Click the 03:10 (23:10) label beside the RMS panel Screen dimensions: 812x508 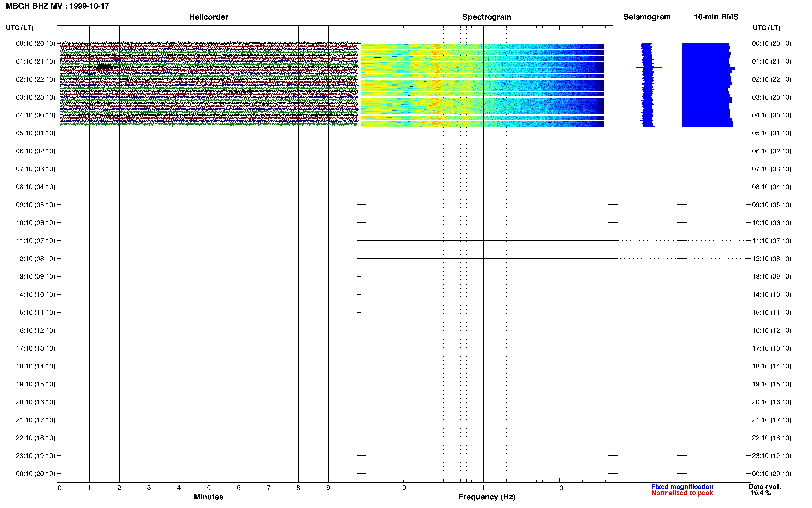pos(772,97)
